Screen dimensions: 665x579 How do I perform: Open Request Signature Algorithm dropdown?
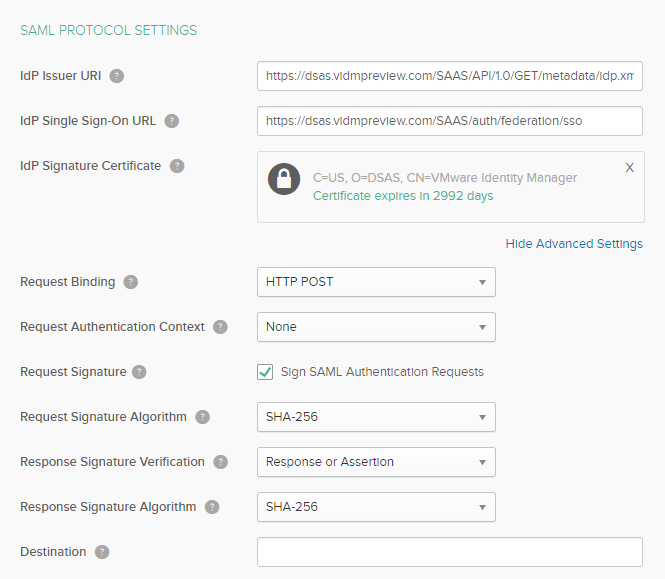click(376, 417)
